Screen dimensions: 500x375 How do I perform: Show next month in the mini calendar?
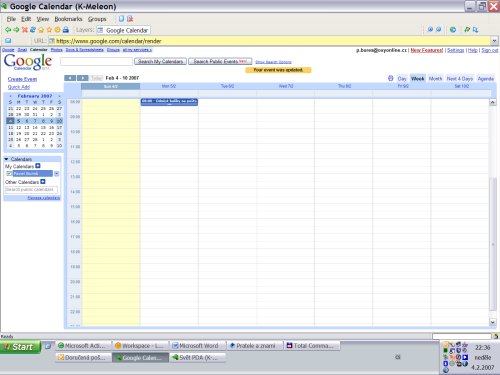pyautogui.click(x=59, y=96)
